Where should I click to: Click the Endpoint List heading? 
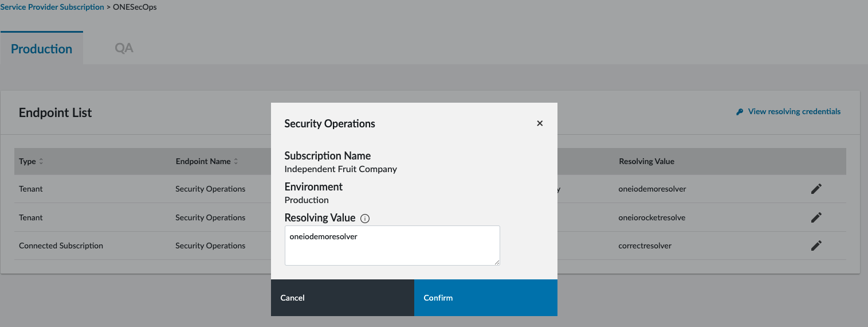point(56,112)
